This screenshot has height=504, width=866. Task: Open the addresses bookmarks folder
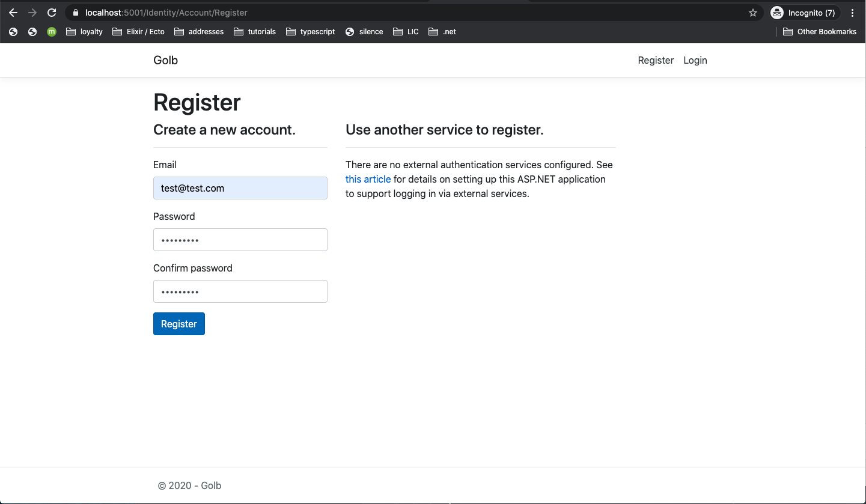coord(199,32)
